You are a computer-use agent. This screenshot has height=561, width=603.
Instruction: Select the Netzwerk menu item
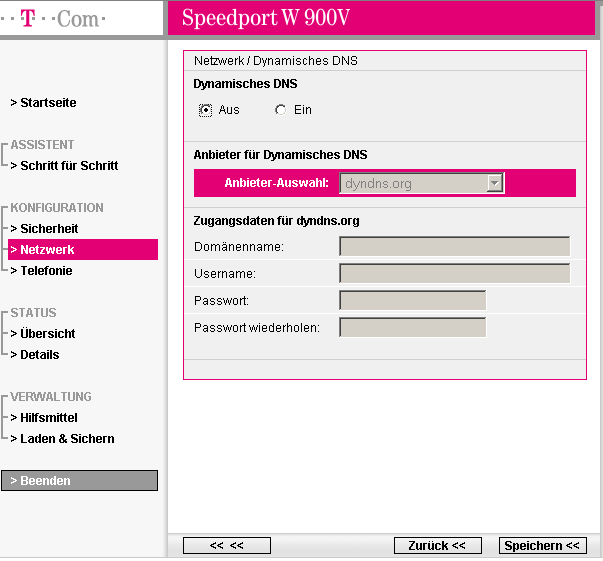pyautogui.click(x=83, y=250)
